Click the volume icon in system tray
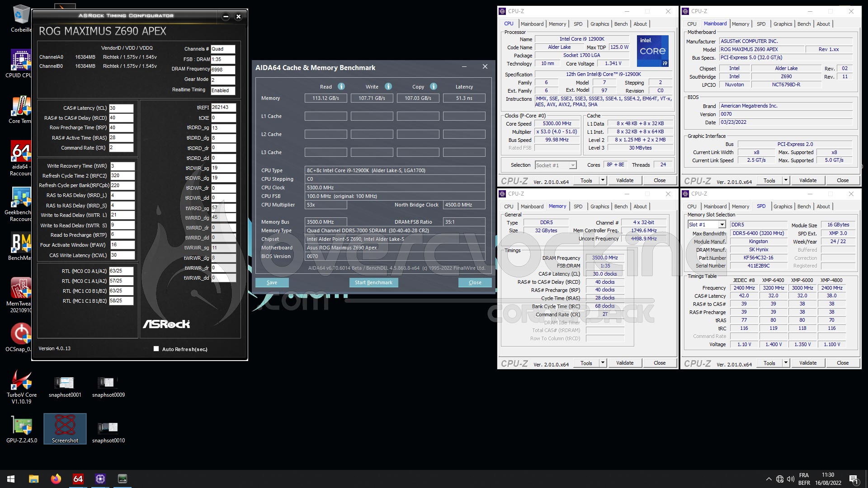The width and height of the screenshot is (868, 488). pyautogui.click(x=790, y=479)
